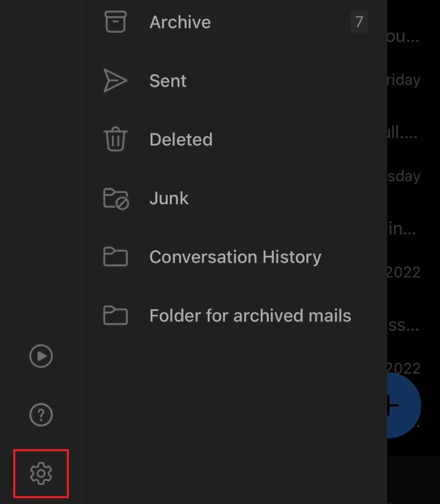Screen dimensions: 440x504
Task: Tap the Friday email row in the inbox
Action: (x=406, y=80)
